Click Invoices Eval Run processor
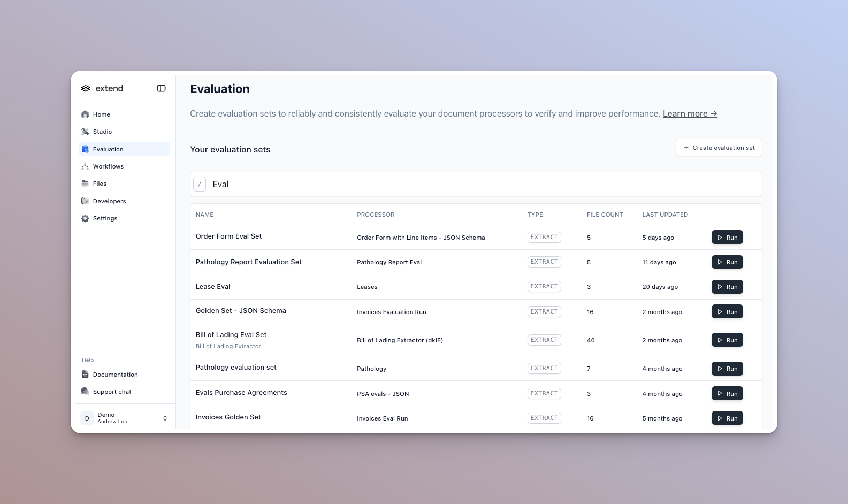Image resolution: width=848 pixels, height=504 pixels. point(383,418)
